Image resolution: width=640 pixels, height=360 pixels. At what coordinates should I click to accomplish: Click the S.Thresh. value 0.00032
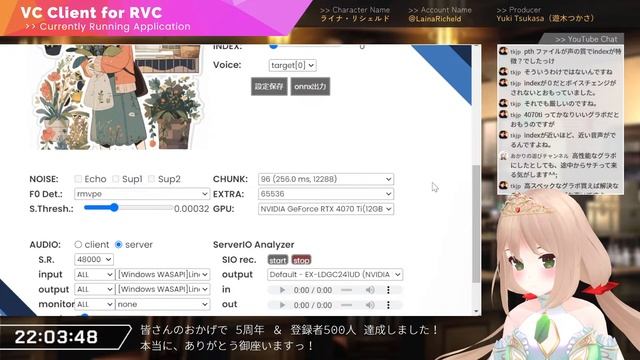point(191,209)
